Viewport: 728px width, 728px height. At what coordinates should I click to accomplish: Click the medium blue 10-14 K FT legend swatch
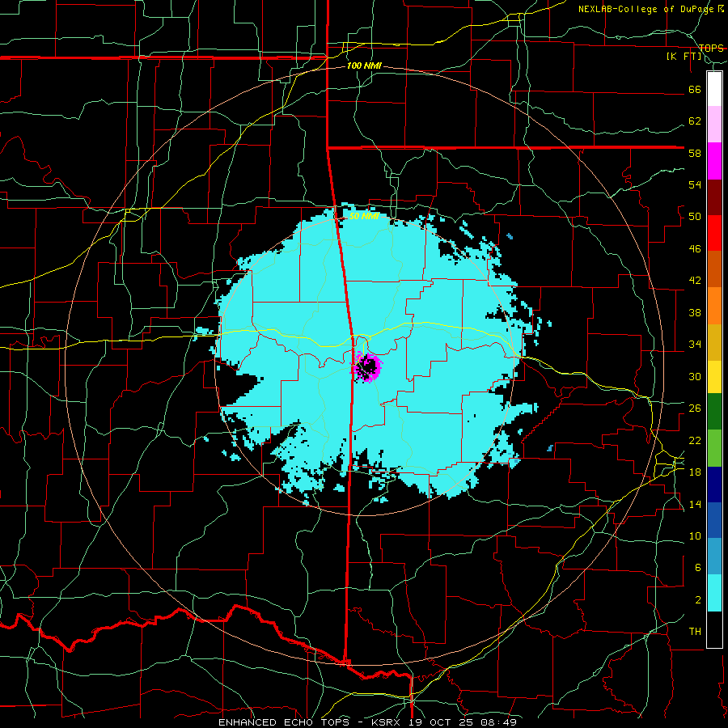tap(714, 520)
